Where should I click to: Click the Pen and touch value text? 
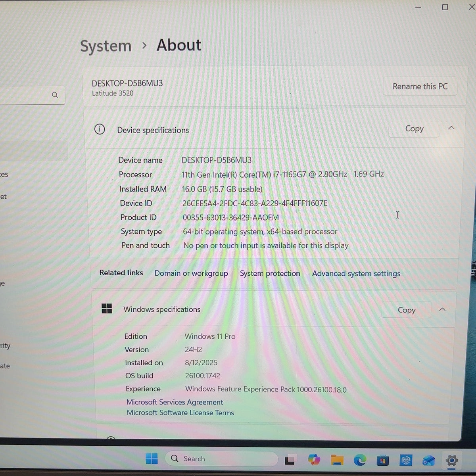(266, 246)
